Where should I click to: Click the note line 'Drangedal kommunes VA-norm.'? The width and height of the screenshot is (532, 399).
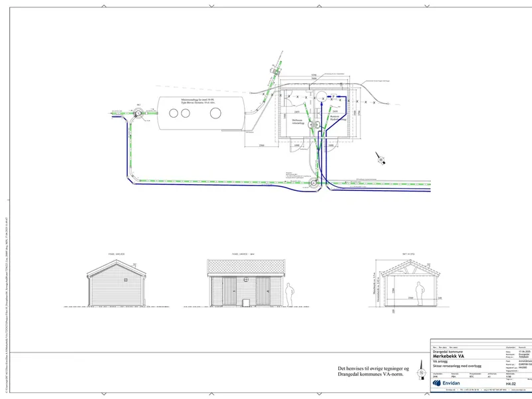(370, 374)
